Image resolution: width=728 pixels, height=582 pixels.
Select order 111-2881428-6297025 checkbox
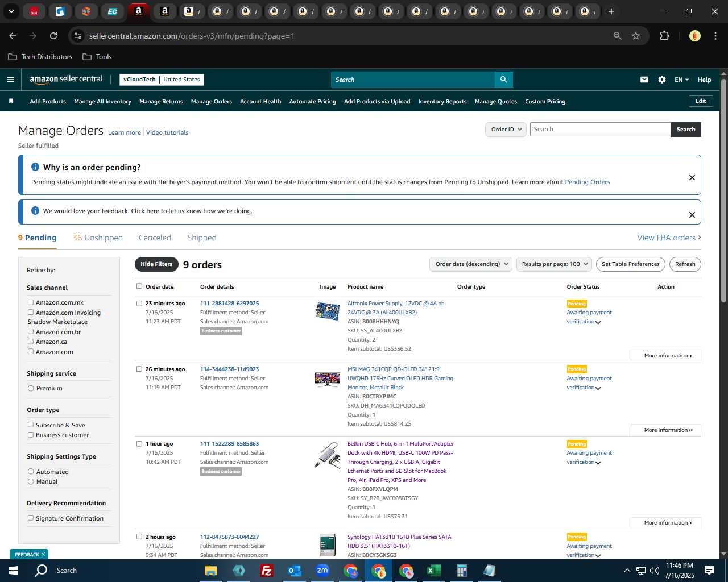pyautogui.click(x=139, y=304)
